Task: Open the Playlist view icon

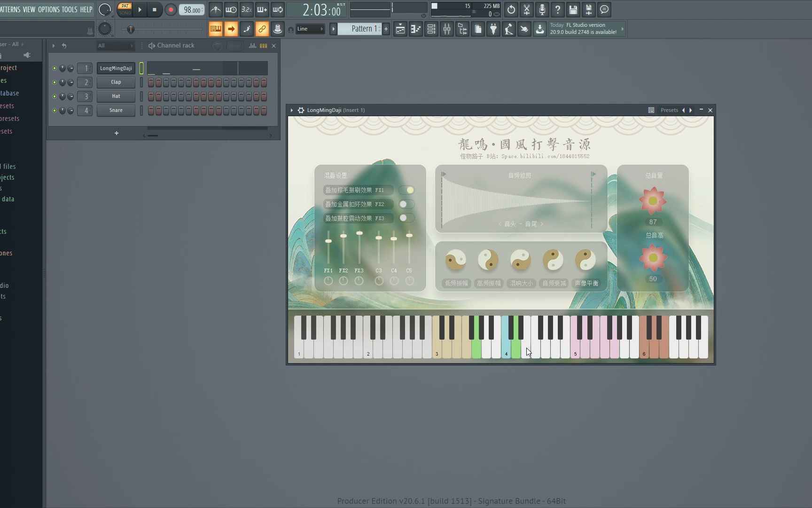Action: (x=400, y=29)
